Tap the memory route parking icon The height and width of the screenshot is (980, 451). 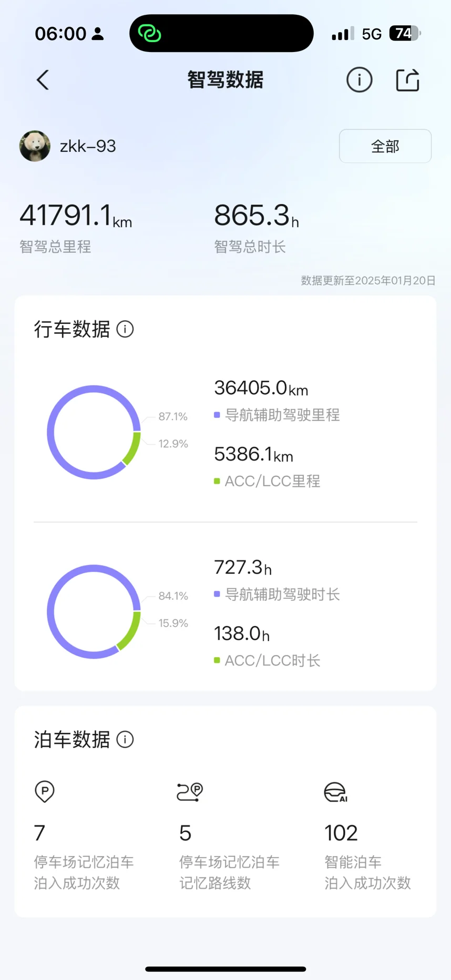[x=190, y=791]
